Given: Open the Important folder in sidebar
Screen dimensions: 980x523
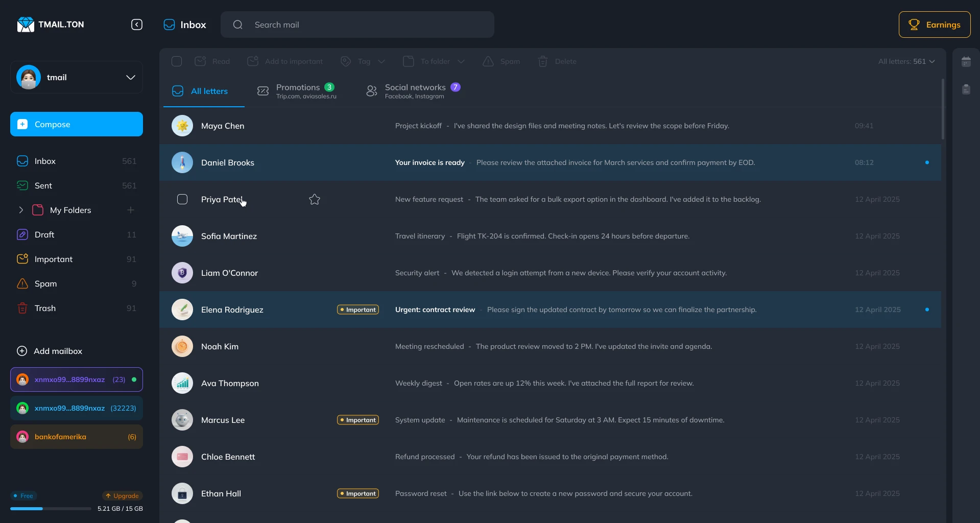Looking at the screenshot, I should 77,259.
